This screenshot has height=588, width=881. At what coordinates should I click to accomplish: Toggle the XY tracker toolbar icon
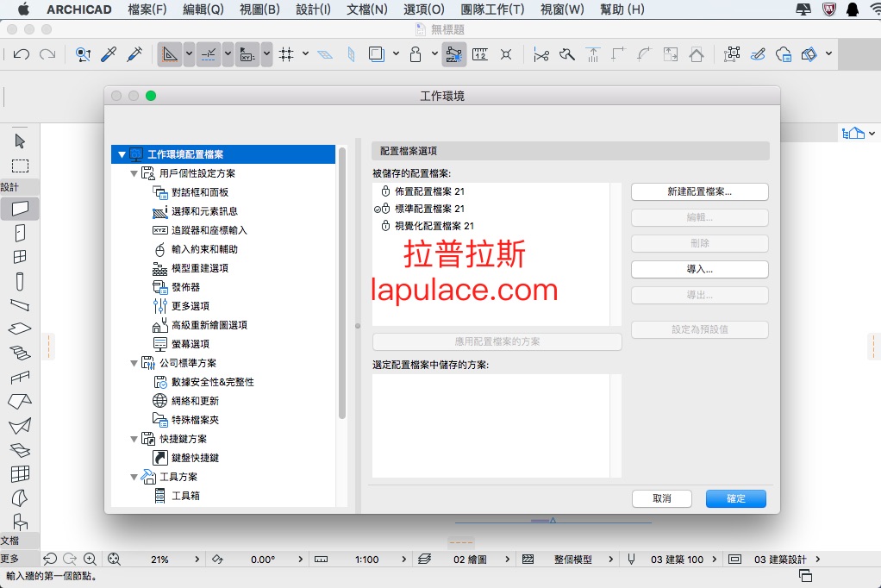(247, 54)
